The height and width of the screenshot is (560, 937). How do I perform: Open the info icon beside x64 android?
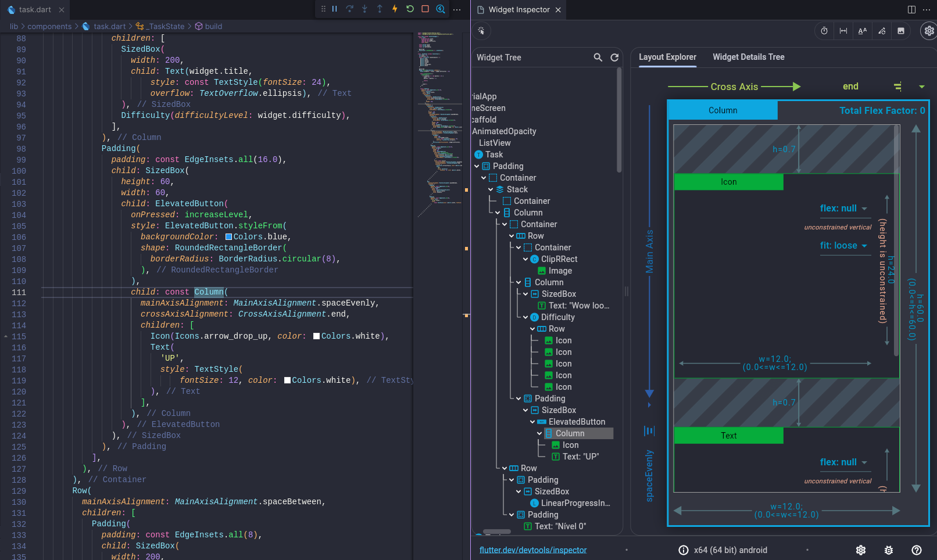[684, 550]
